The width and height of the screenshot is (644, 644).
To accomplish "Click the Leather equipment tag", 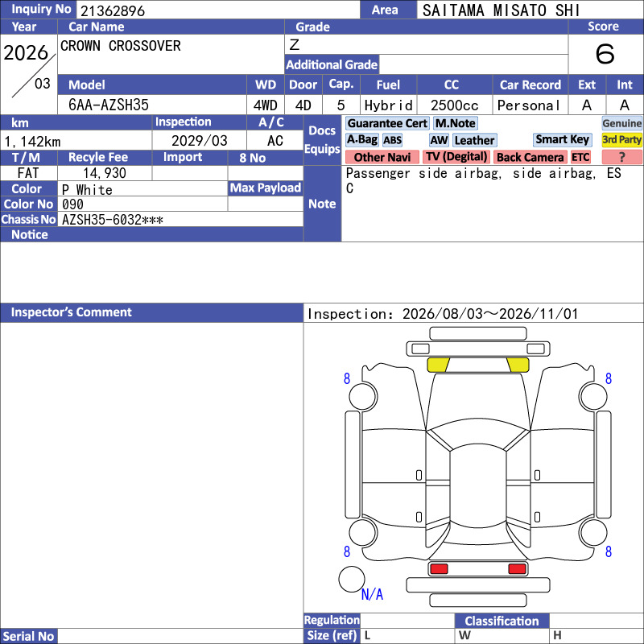I will point(474,140).
